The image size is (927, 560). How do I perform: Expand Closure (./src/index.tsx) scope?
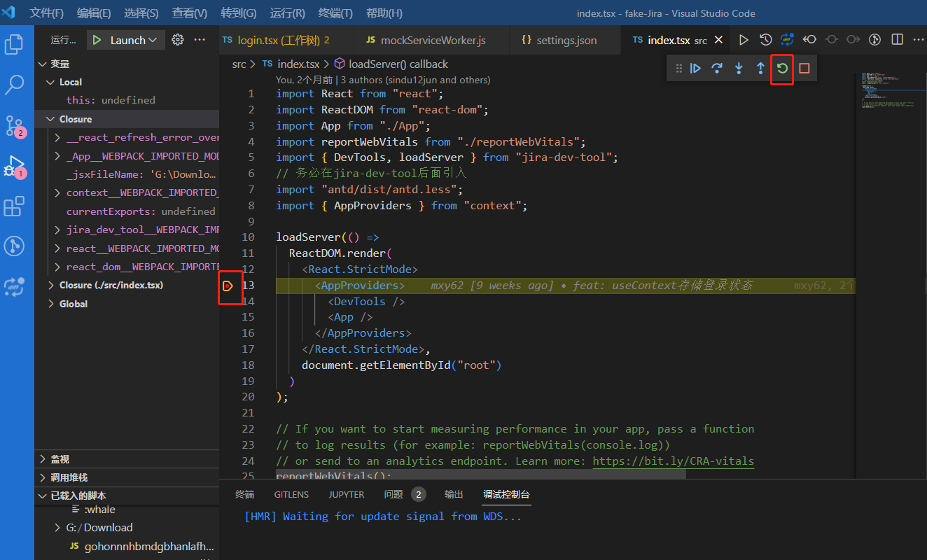(x=127, y=285)
